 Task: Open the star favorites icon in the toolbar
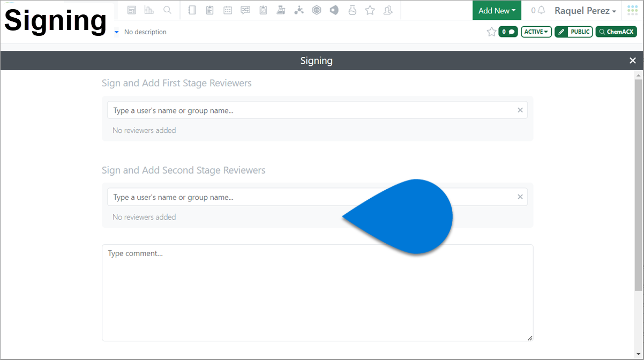[x=370, y=10]
